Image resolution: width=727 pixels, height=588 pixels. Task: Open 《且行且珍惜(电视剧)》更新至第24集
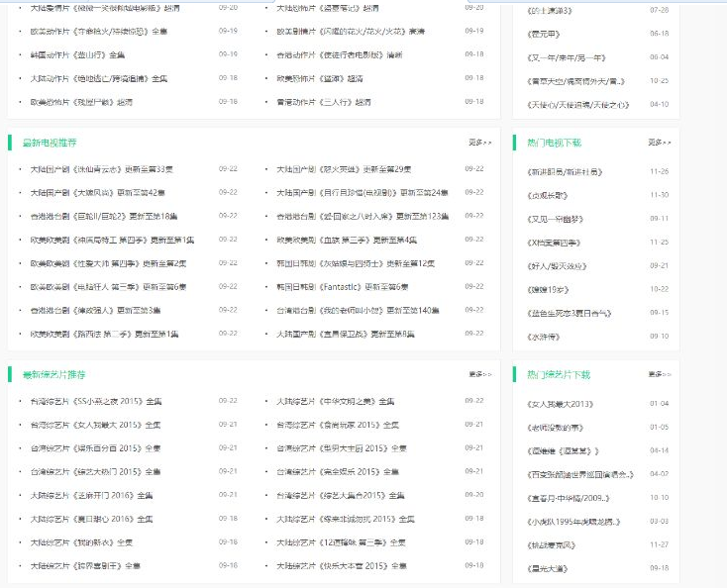363,193
